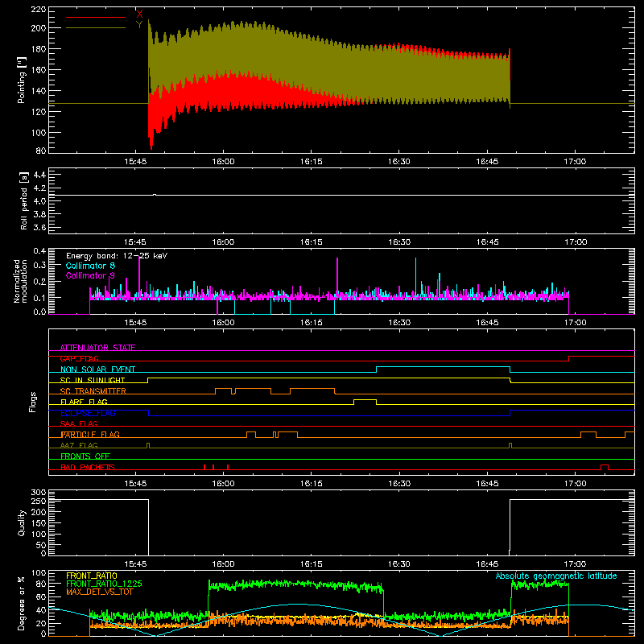Click the NON_SOLAR_EVENT flag label
The image size is (644, 644).
pyautogui.click(x=97, y=369)
